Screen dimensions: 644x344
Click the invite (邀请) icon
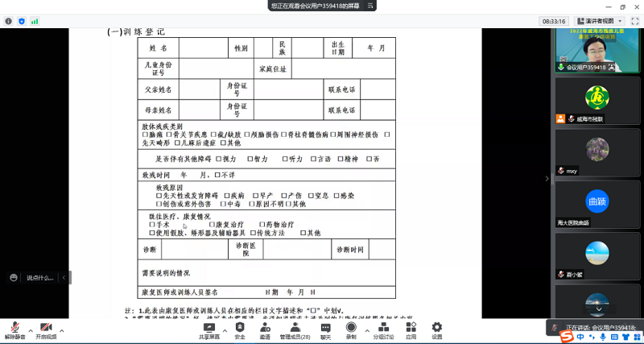[x=265, y=327]
